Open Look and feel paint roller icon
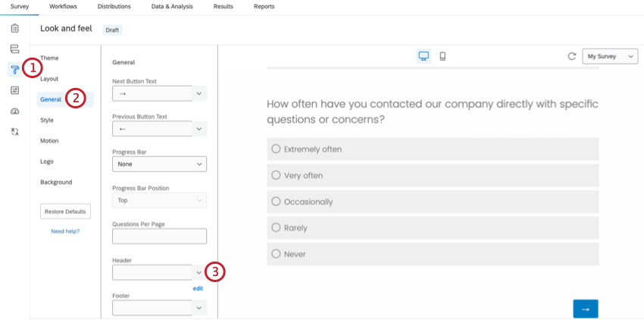Viewport: 644px width, 320px height. pyautogui.click(x=14, y=70)
